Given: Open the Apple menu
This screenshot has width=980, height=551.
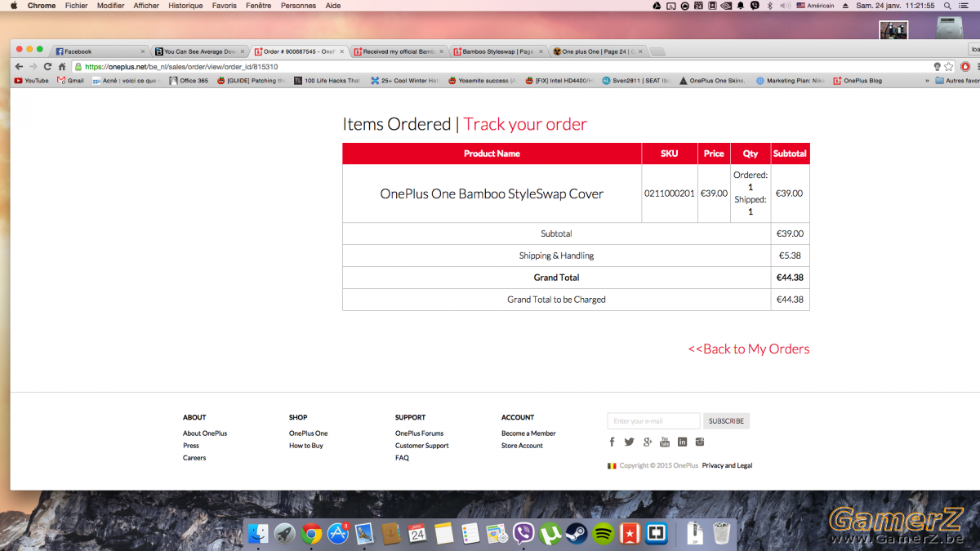Looking at the screenshot, I should (13, 6).
